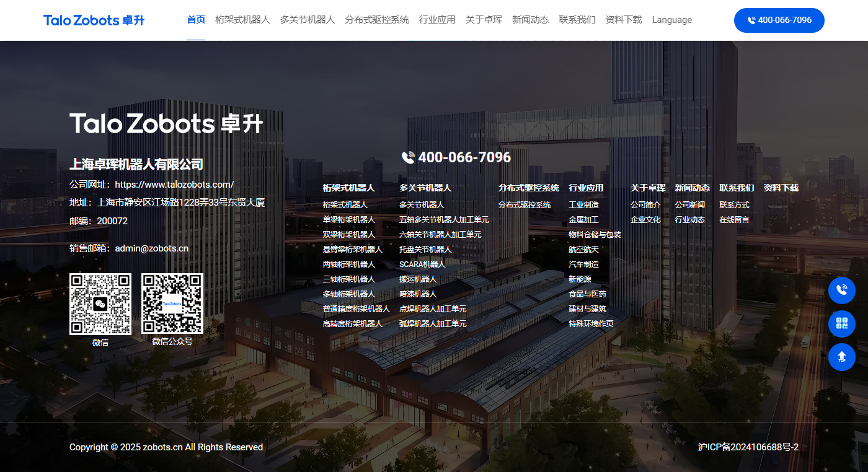Click the floating phone contact icon
This screenshot has height=472, width=868.
click(x=841, y=290)
